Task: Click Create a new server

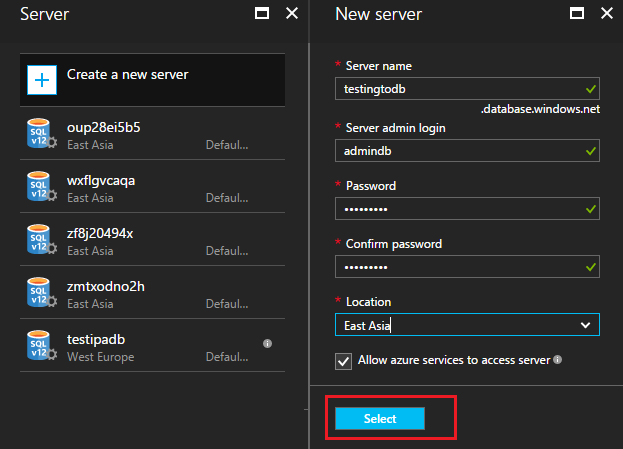Action: coord(127,74)
